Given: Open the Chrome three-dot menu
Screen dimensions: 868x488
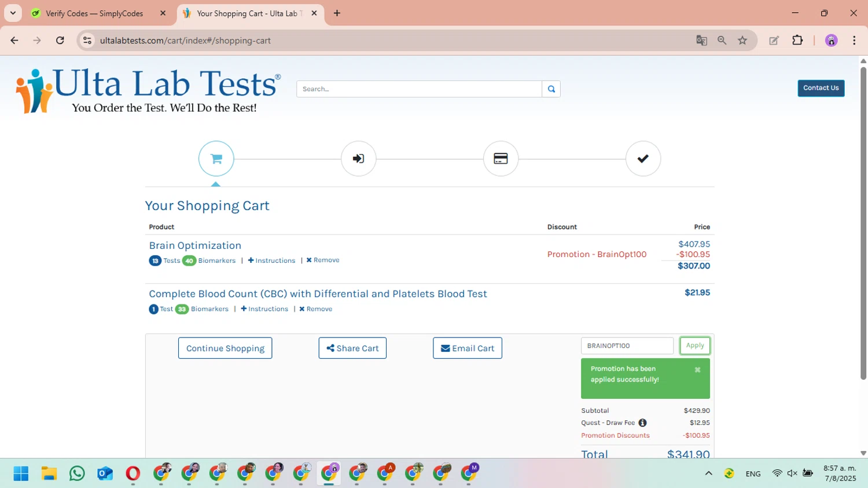Looking at the screenshot, I should click(854, 41).
